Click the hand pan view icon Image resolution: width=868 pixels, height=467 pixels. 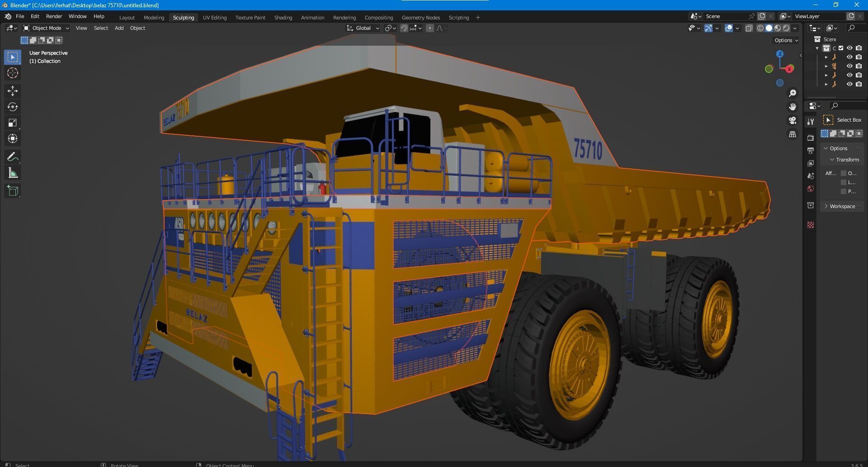click(x=793, y=107)
